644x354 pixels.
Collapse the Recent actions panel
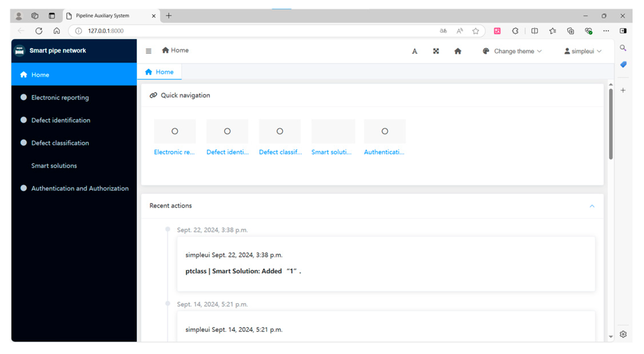(x=592, y=206)
